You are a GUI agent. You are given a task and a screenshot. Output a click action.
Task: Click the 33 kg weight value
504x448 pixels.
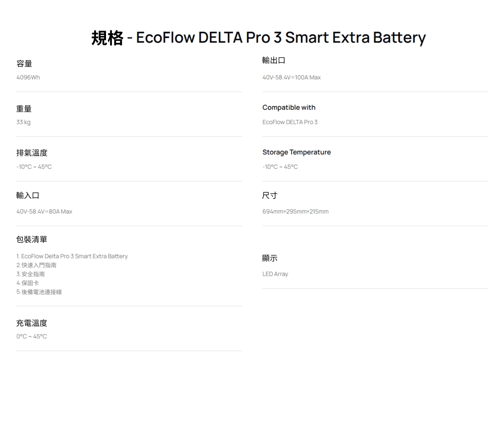pyautogui.click(x=24, y=122)
